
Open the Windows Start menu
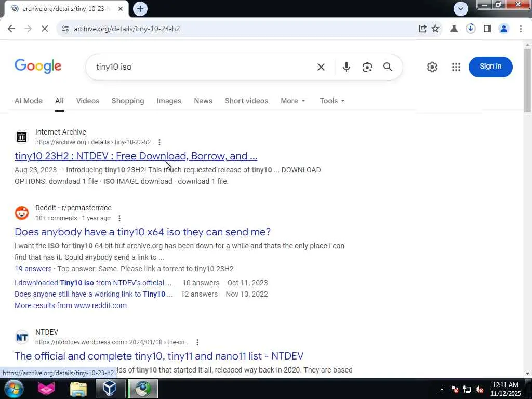point(13,389)
